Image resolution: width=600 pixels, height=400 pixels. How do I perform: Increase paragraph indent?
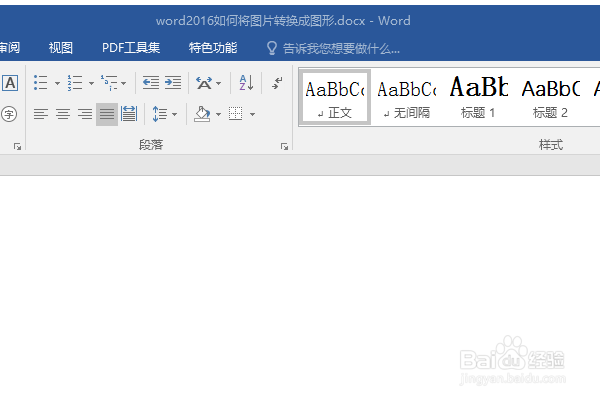point(173,83)
